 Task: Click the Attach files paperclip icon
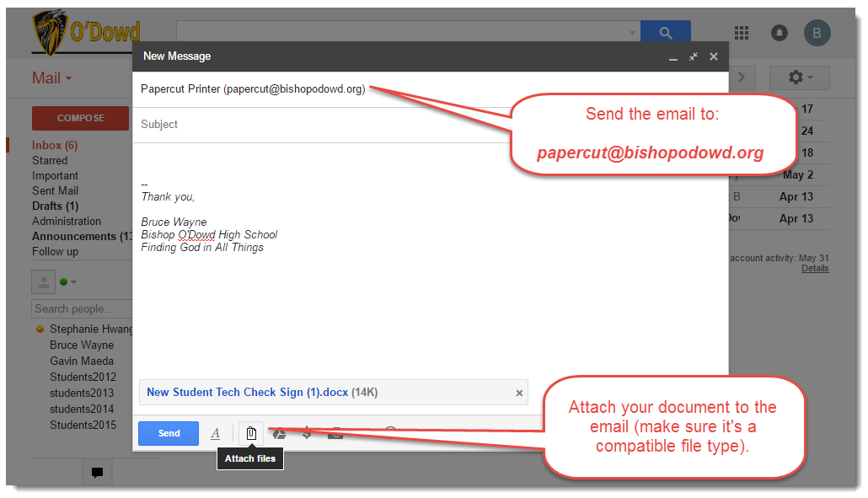251,433
